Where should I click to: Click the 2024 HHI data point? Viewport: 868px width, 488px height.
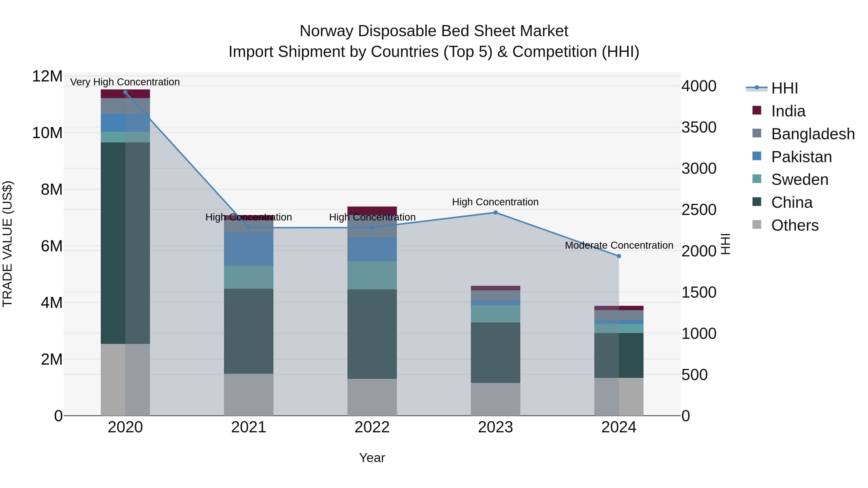pos(619,256)
